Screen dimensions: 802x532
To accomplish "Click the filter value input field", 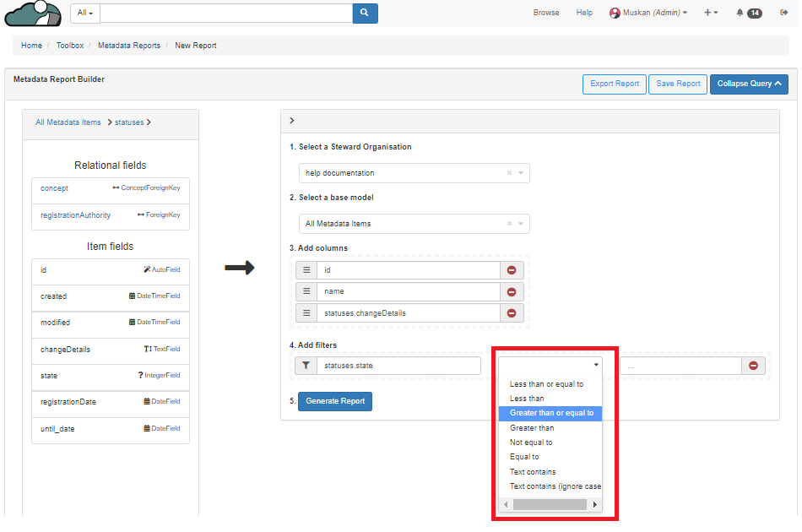I will click(x=680, y=366).
